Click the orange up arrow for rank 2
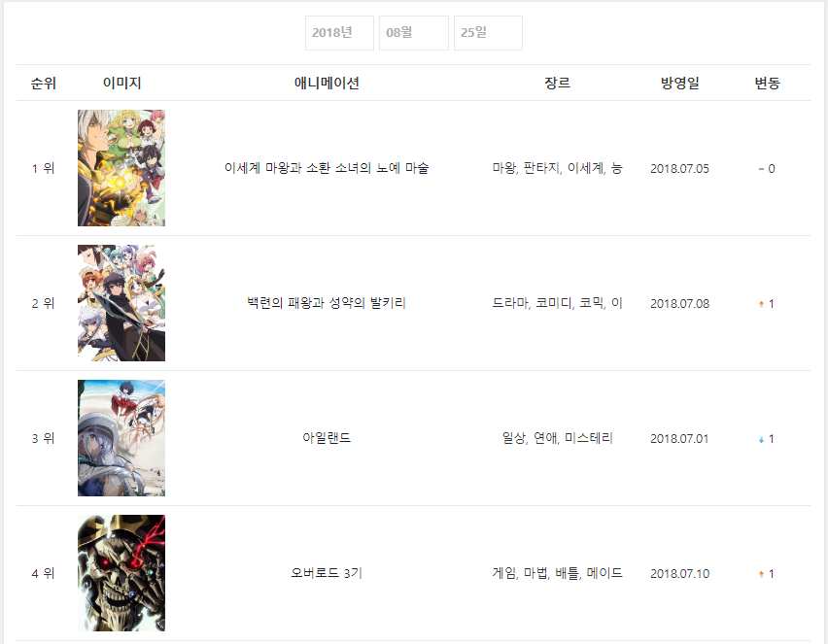This screenshot has width=828, height=644. [x=761, y=304]
